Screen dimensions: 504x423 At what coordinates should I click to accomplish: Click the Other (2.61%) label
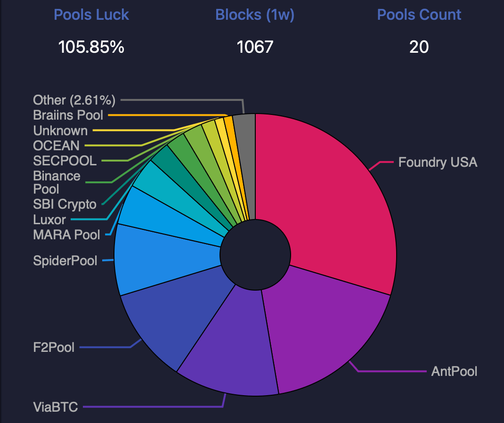tap(74, 100)
